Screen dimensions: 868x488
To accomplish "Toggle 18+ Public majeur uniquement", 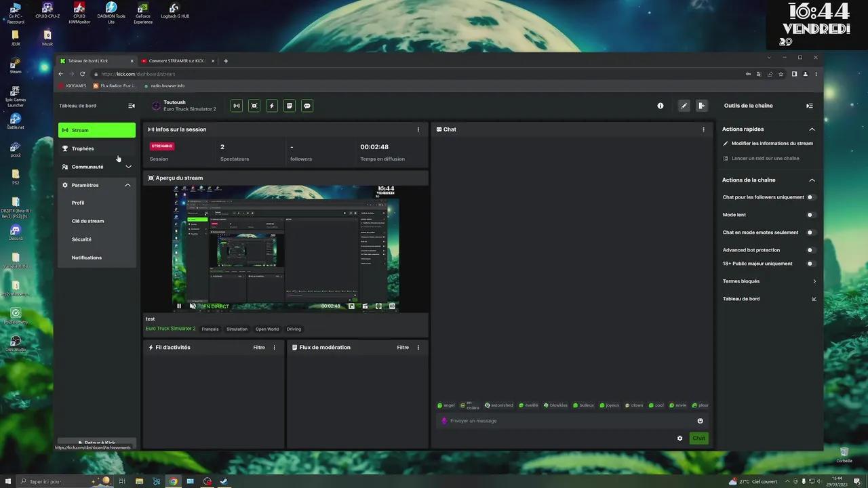I will pos(810,264).
